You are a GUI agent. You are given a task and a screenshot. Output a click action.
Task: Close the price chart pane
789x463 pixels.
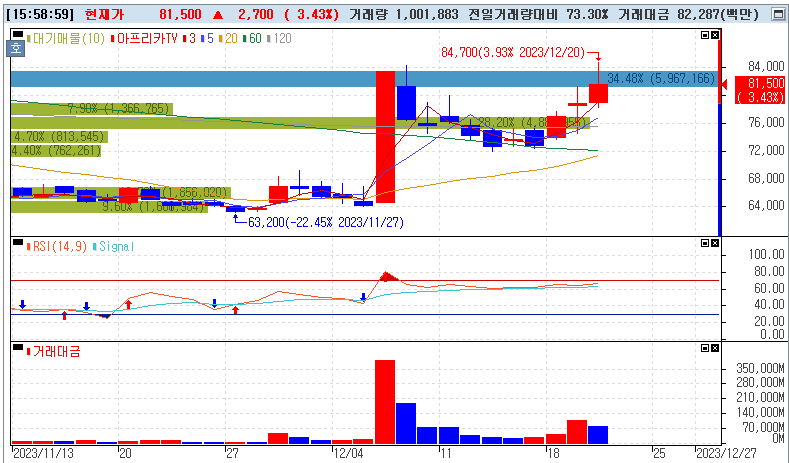715,35
